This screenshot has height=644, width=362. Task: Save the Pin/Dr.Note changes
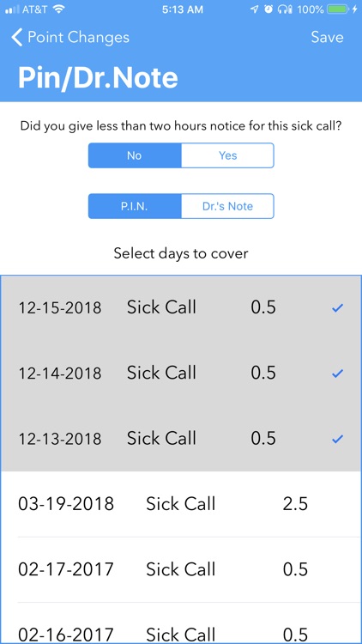click(327, 38)
